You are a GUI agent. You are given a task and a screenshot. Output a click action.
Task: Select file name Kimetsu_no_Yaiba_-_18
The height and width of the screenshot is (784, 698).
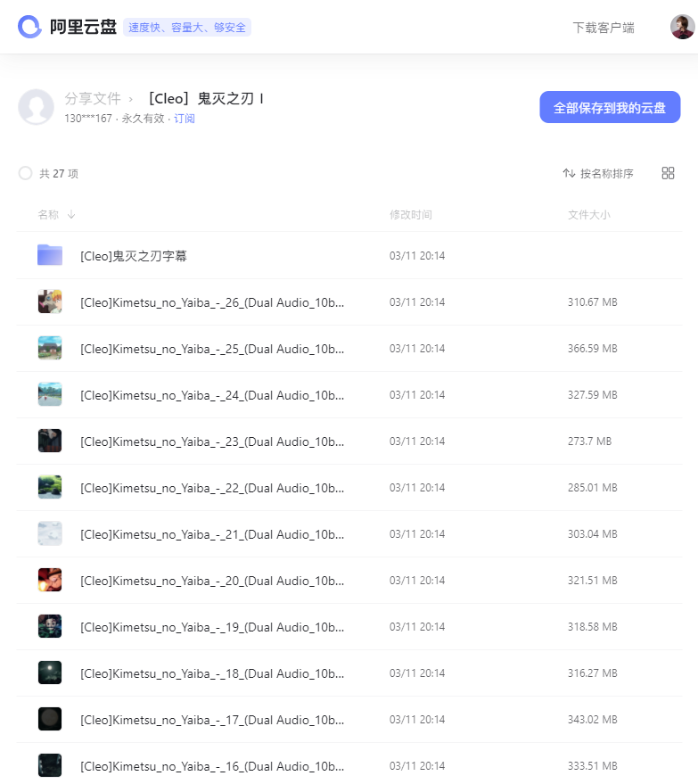212,674
